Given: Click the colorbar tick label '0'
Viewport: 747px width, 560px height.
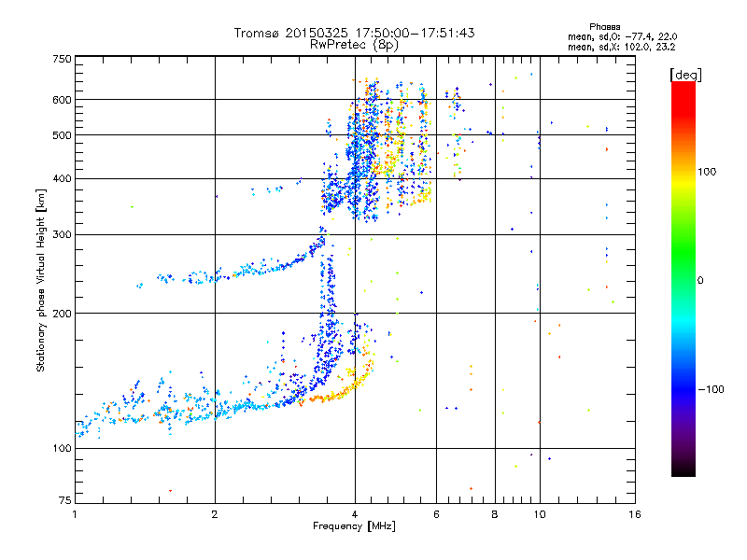Looking at the screenshot, I should coord(700,281).
